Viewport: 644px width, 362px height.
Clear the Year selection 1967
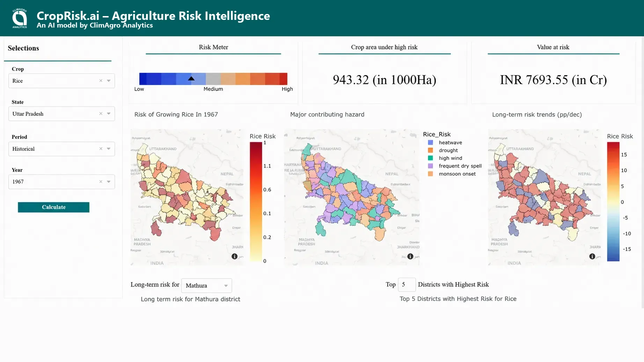click(x=101, y=182)
